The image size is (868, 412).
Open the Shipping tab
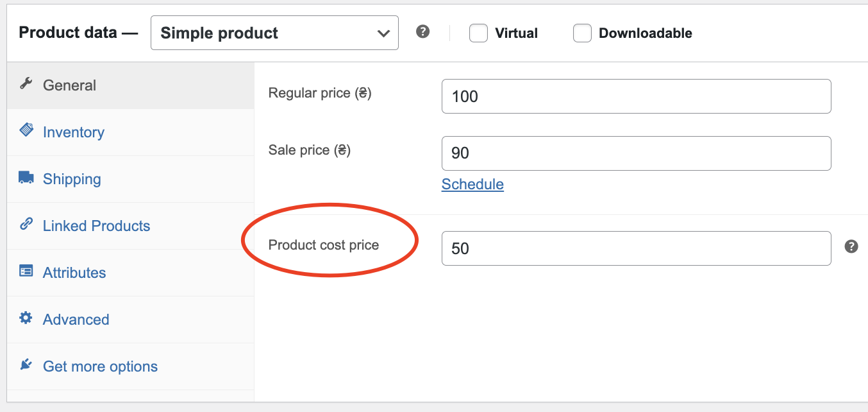pos(72,179)
